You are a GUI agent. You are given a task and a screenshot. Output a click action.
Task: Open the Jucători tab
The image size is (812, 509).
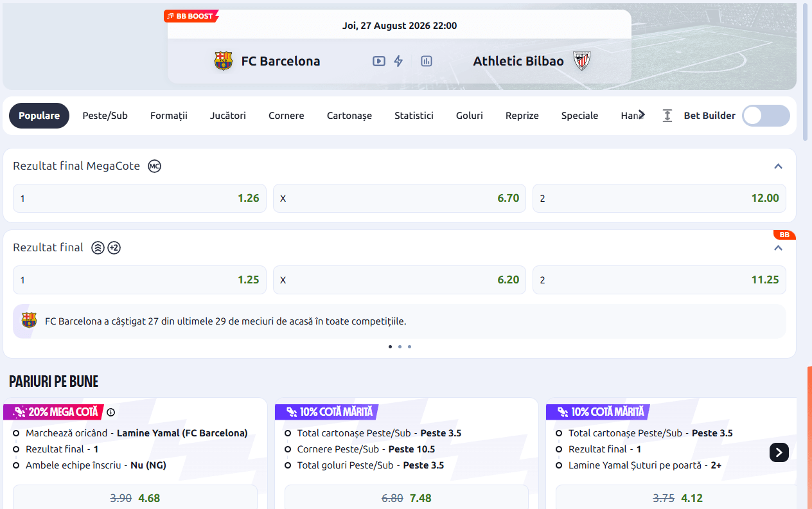(x=228, y=116)
